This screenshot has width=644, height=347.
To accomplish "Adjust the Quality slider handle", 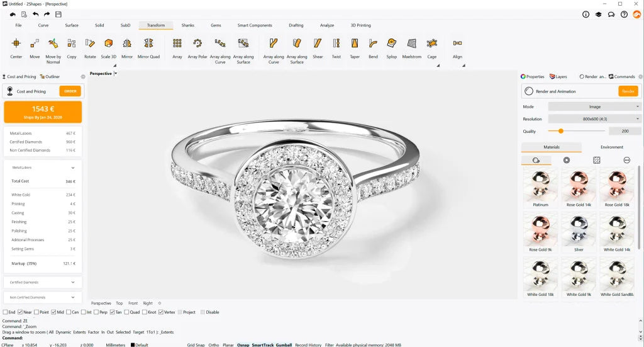I will [560, 131].
